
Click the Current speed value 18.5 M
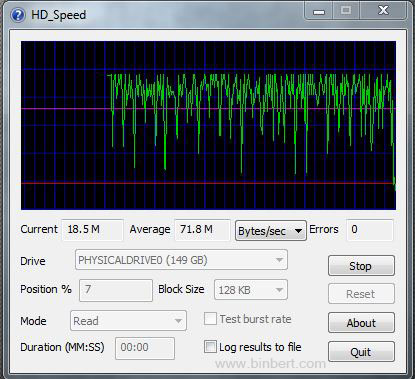92,229
